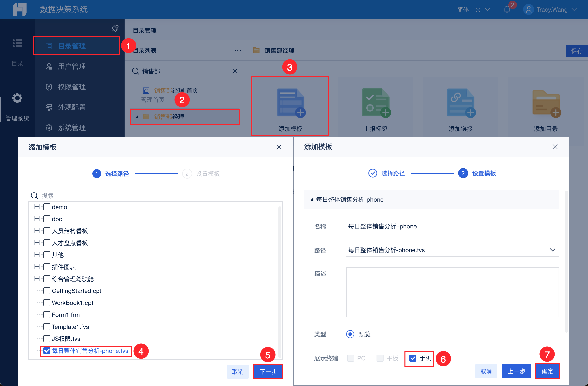
Task: Click the 添加目录 add folder icon
Action: click(546, 102)
